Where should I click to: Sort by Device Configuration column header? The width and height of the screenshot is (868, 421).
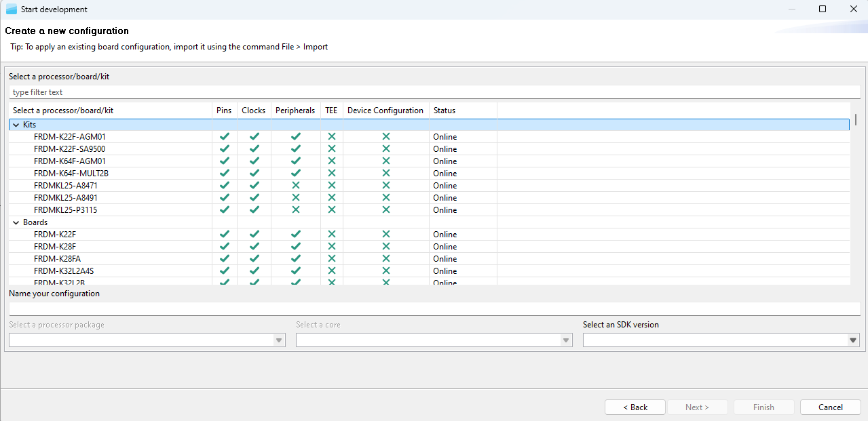point(385,111)
